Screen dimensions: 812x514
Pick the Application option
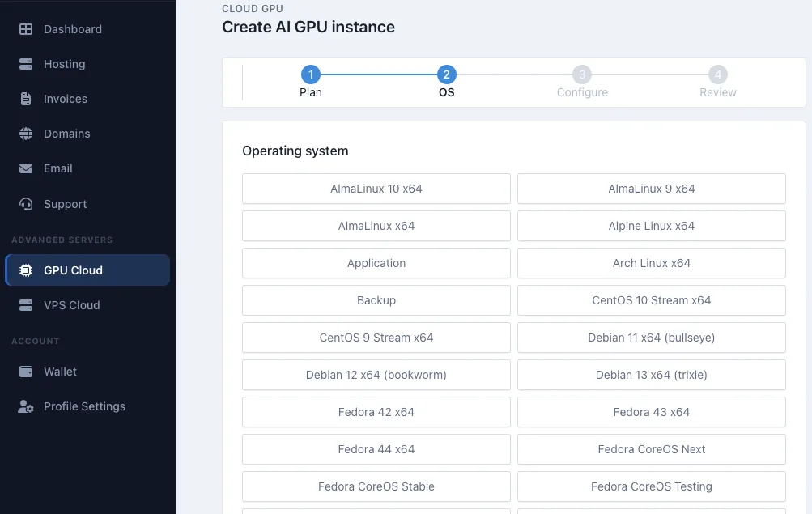[x=376, y=263]
